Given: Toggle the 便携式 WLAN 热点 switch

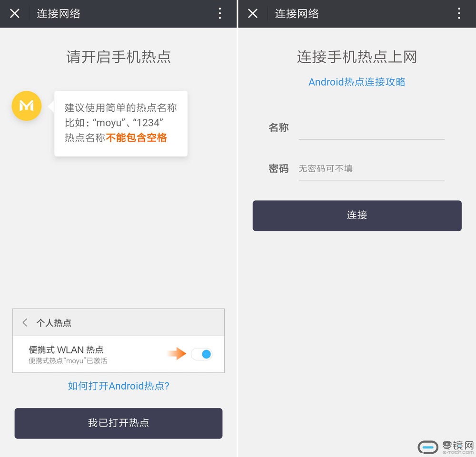Looking at the screenshot, I should click(201, 354).
